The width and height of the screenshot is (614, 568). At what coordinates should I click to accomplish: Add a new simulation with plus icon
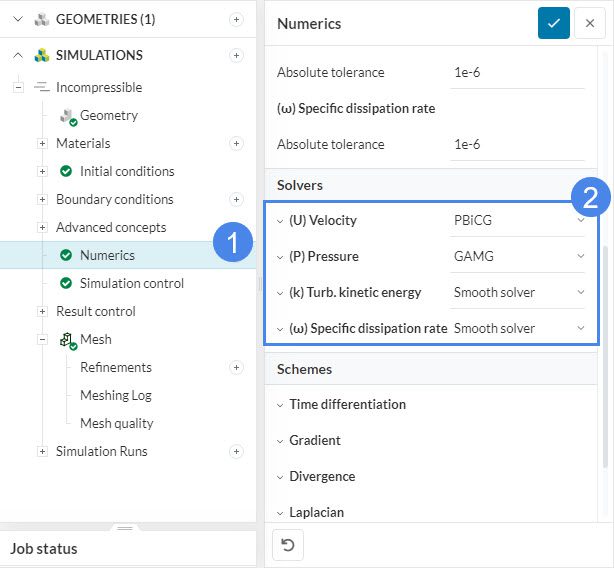236,55
